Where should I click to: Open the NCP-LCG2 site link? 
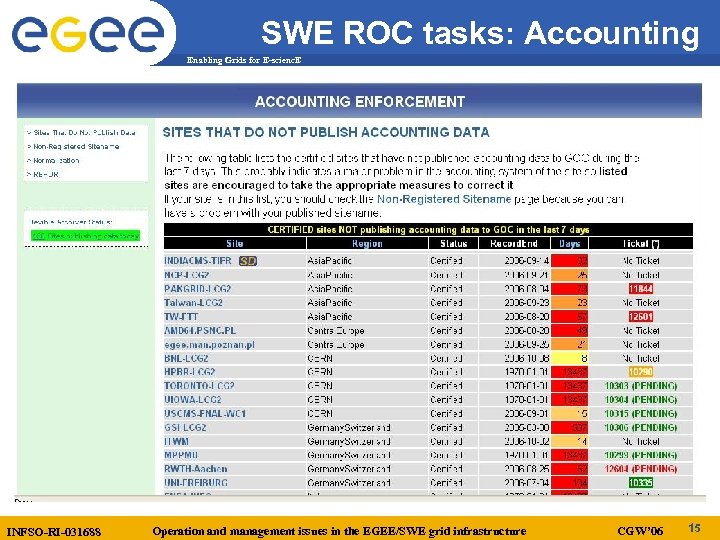(x=186, y=275)
